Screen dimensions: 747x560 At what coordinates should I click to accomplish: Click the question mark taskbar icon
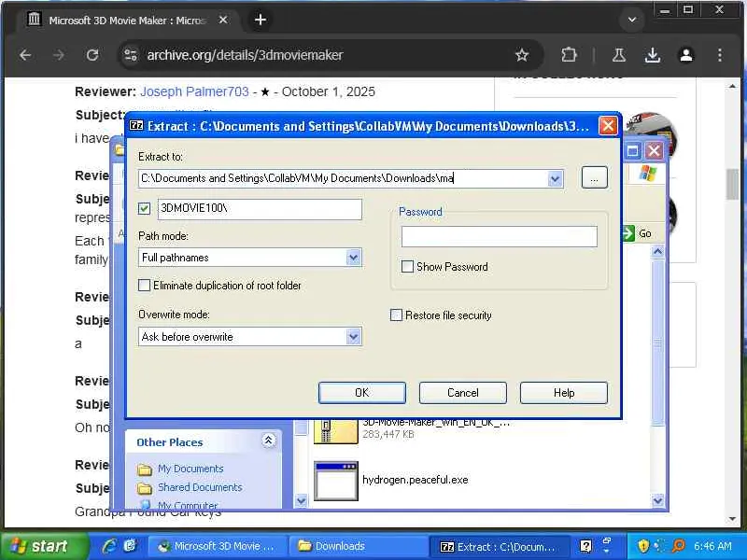586,546
